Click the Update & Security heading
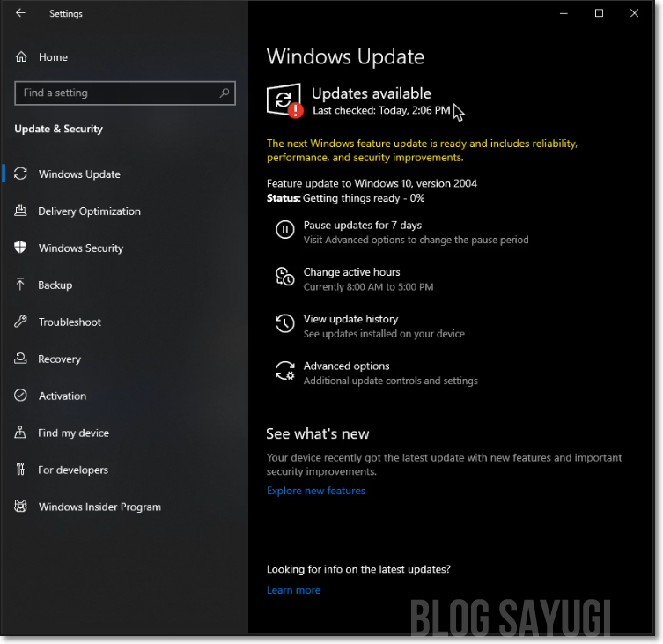Screen dimensions: 663x644 pos(58,129)
